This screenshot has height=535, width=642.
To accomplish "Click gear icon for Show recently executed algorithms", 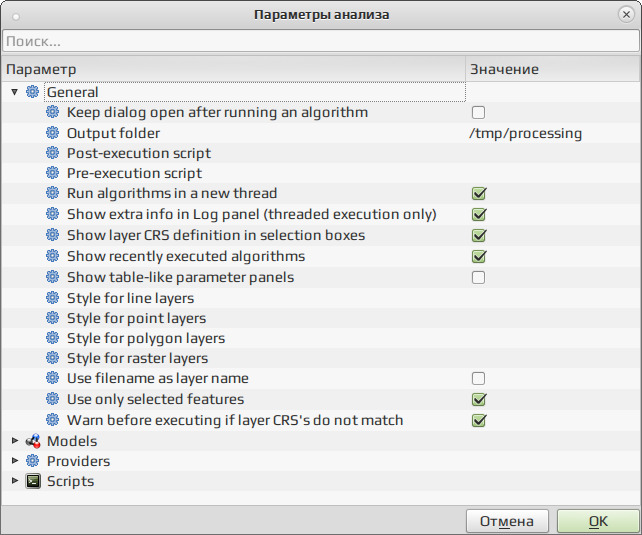I will [52, 256].
